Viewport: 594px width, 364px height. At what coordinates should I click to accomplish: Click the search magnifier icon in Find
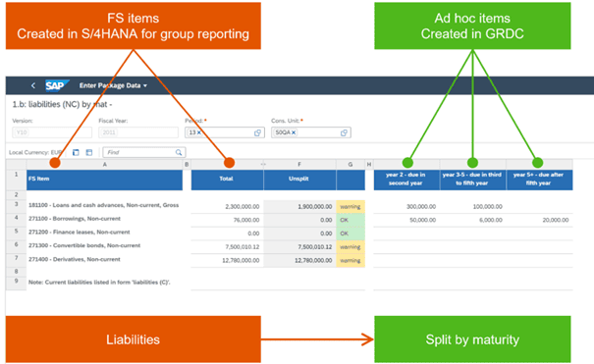click(179, 152)
